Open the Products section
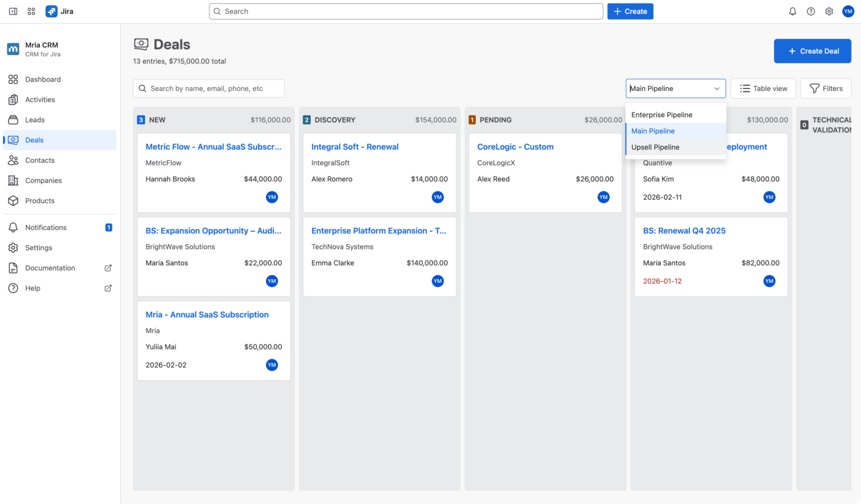Screen dimensions: 861x504 (x=39, y=200)
